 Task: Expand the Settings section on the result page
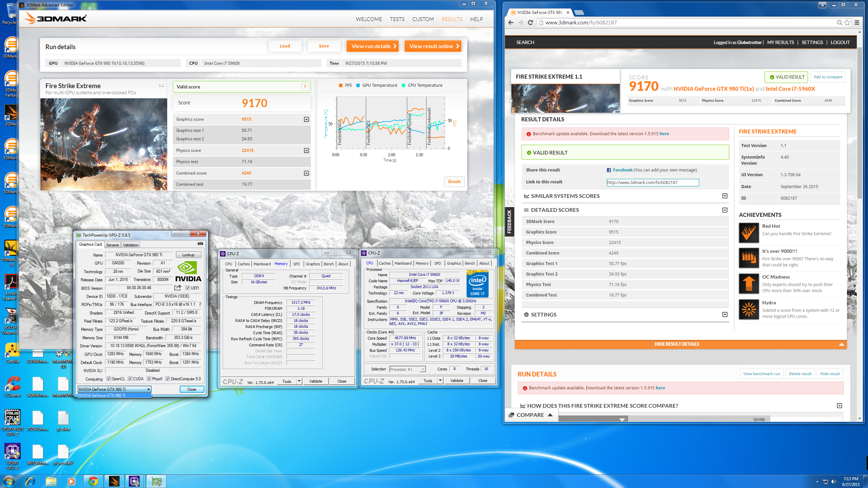725,314
